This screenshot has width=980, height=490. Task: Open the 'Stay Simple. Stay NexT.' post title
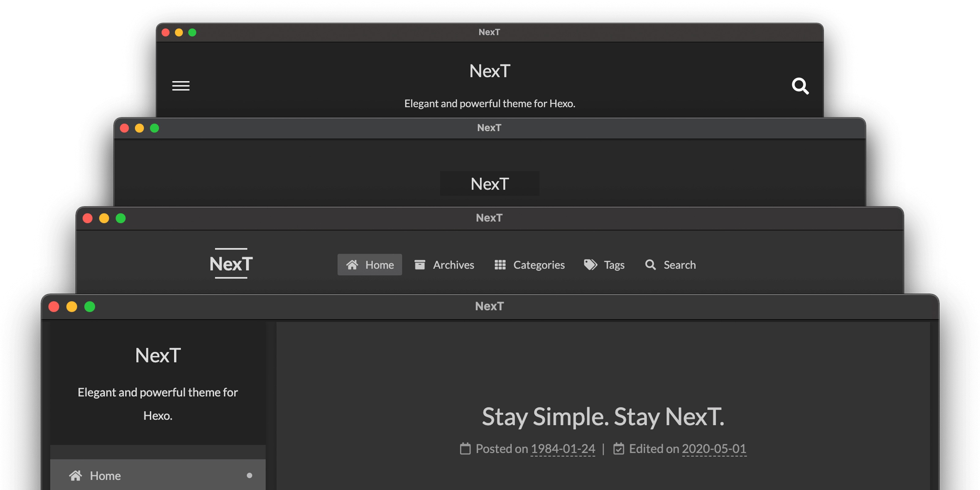tap(603, 417)
